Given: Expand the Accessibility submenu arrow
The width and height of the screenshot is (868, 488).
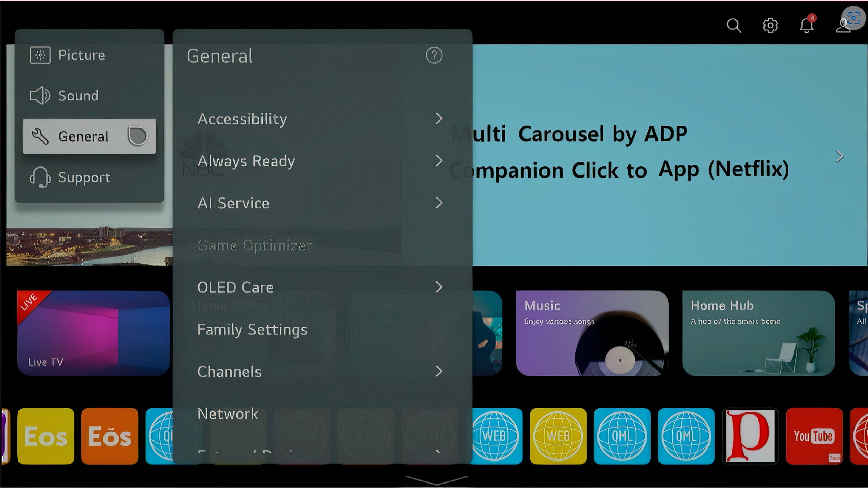Looking at the screenshot, I should 439,118.
